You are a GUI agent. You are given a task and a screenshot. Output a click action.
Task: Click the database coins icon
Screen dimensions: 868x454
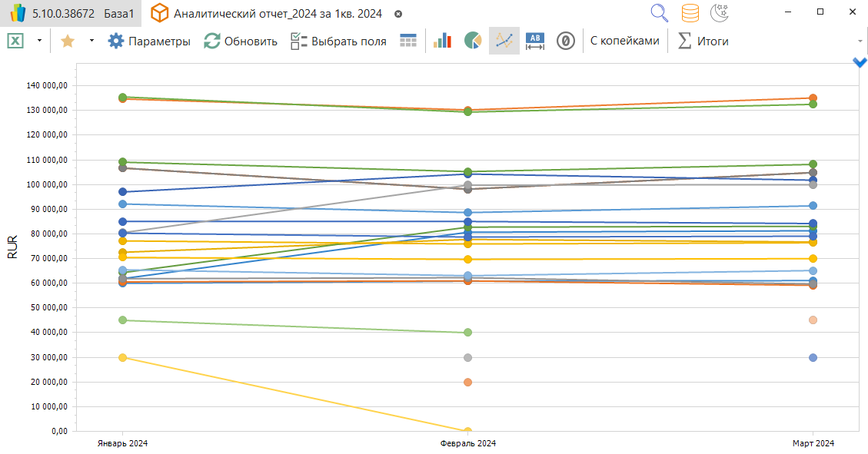coord(690,13)
